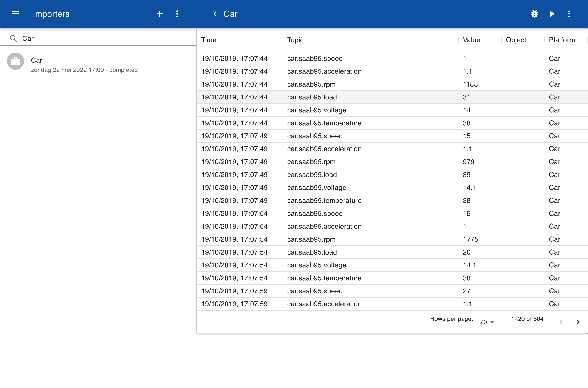Select row car.saab95.voltage at 17:07:54
The image size is (588, 388).
point(392,265)
